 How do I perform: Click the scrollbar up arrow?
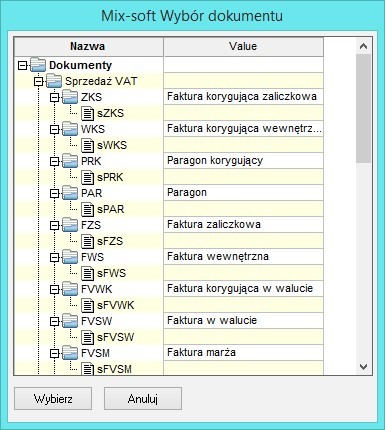(x=363, y=46)
